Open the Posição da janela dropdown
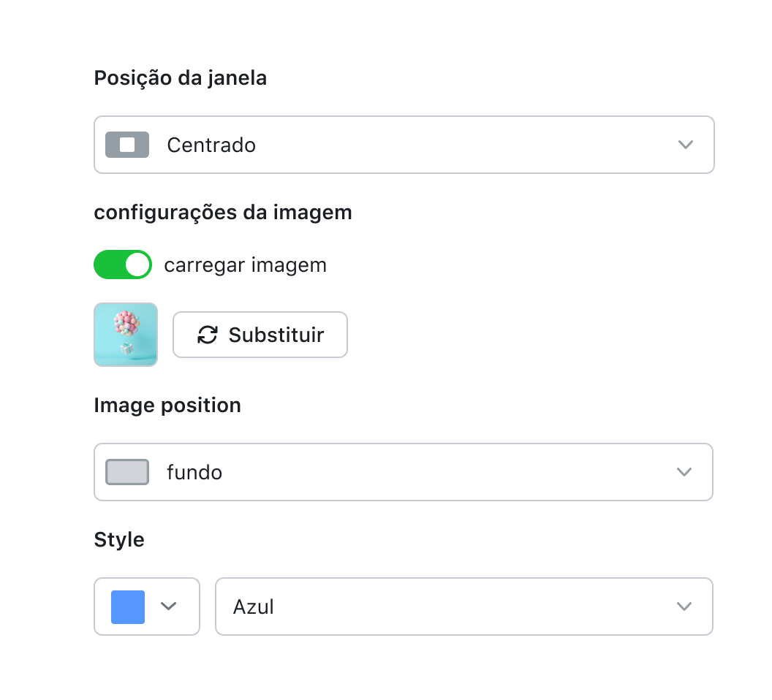 coord(404,145)
